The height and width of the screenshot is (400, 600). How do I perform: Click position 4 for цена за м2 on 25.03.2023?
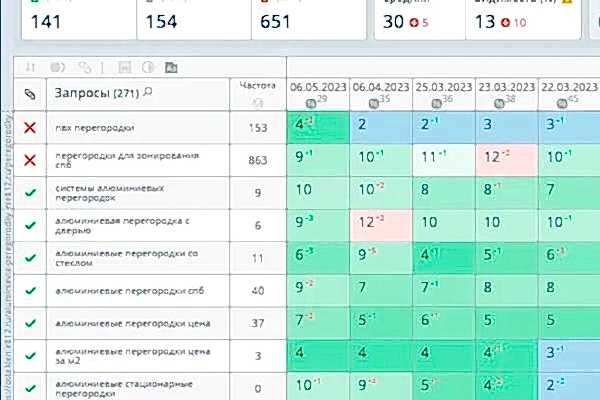pos(444,356)
